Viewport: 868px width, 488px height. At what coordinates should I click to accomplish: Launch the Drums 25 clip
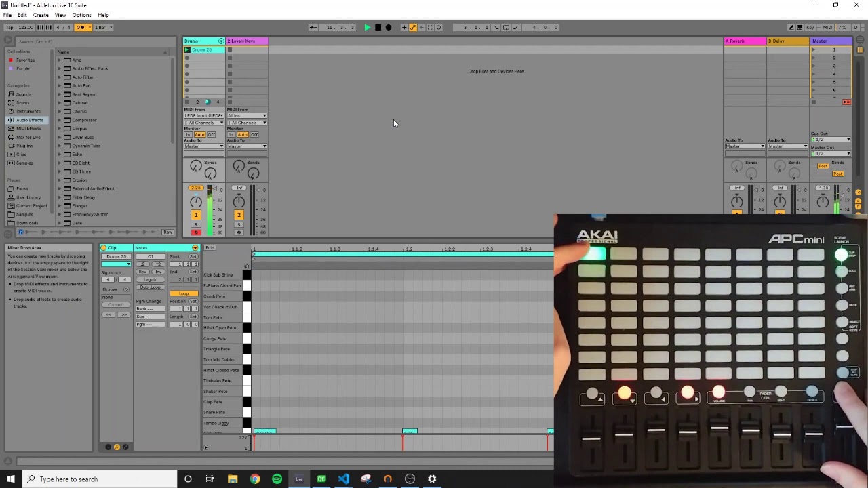click(187, 49)
